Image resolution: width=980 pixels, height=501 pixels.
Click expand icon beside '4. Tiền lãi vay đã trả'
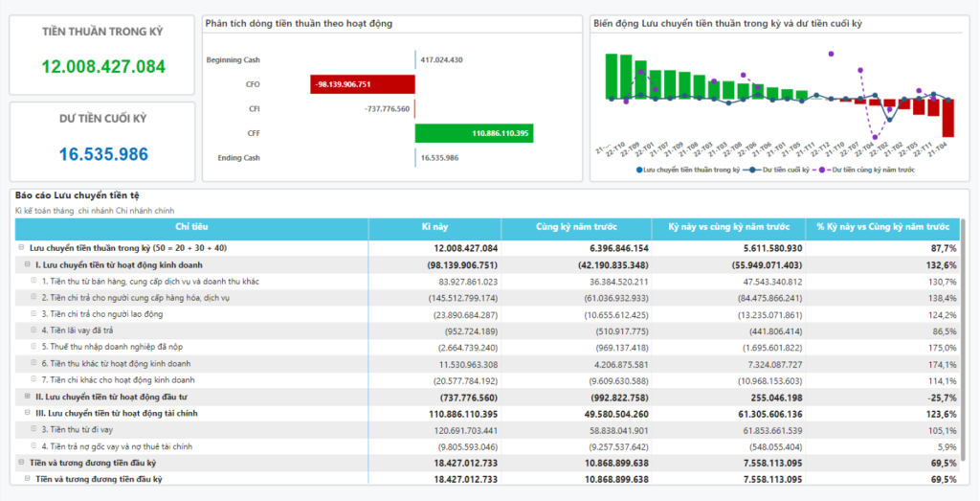point(33,330)
